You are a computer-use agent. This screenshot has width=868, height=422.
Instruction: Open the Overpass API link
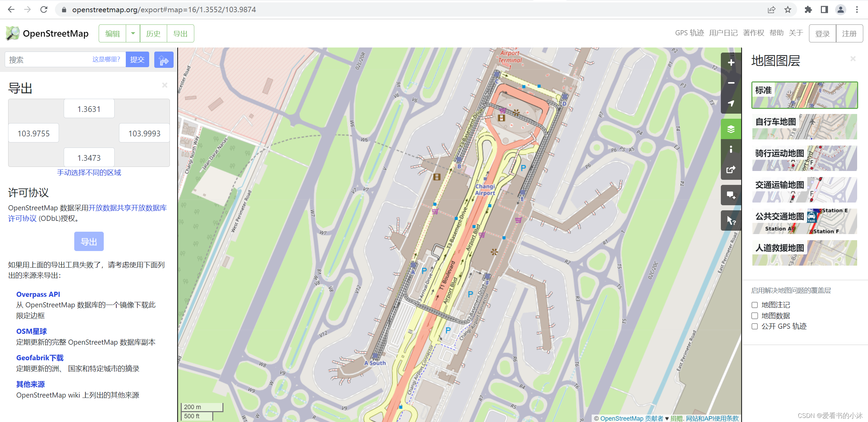38,294
